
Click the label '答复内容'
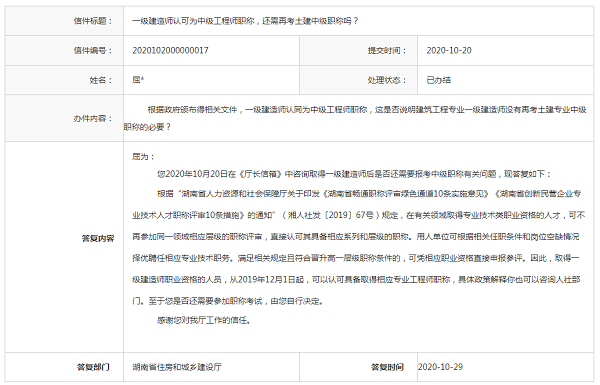[x=98, y=238]
